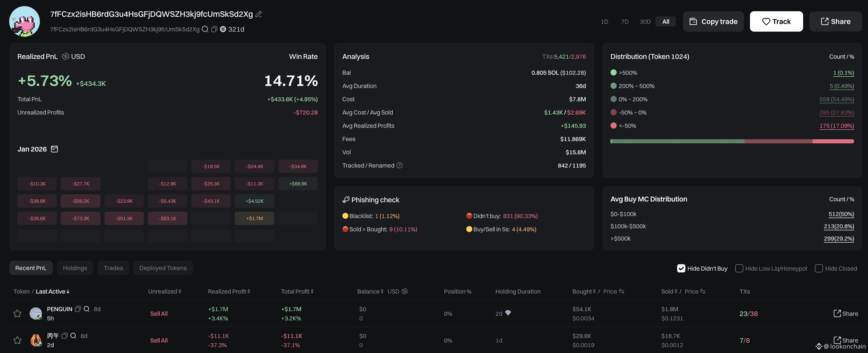Click the Track button
This screenshot has height=353, width=868.
click(x=776, y=21)
